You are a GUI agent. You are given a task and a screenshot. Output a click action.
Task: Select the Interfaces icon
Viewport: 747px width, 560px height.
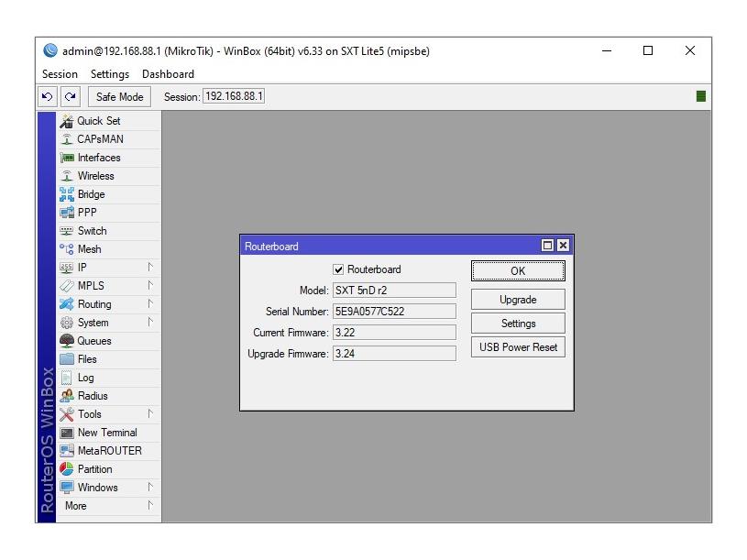tap(67, 158)
